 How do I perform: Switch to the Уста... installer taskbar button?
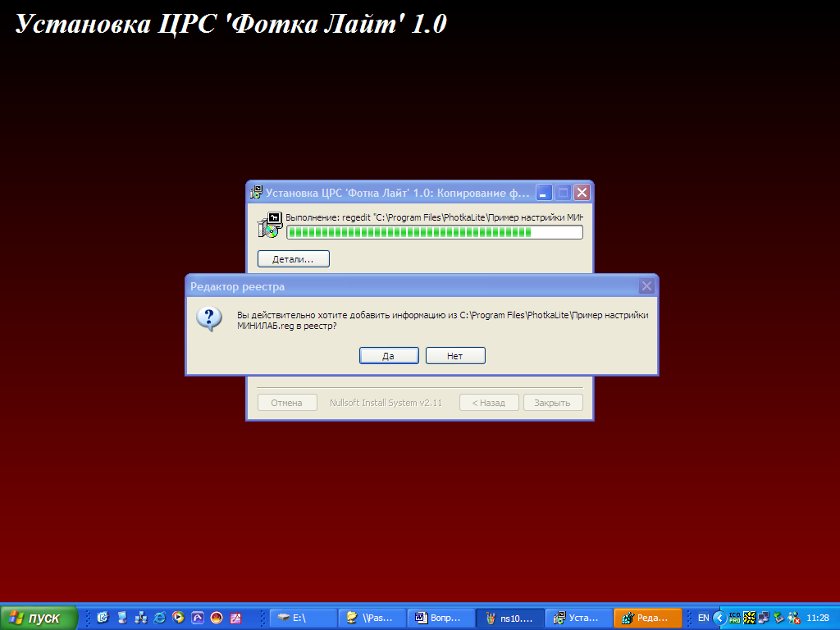click(578, 618)
